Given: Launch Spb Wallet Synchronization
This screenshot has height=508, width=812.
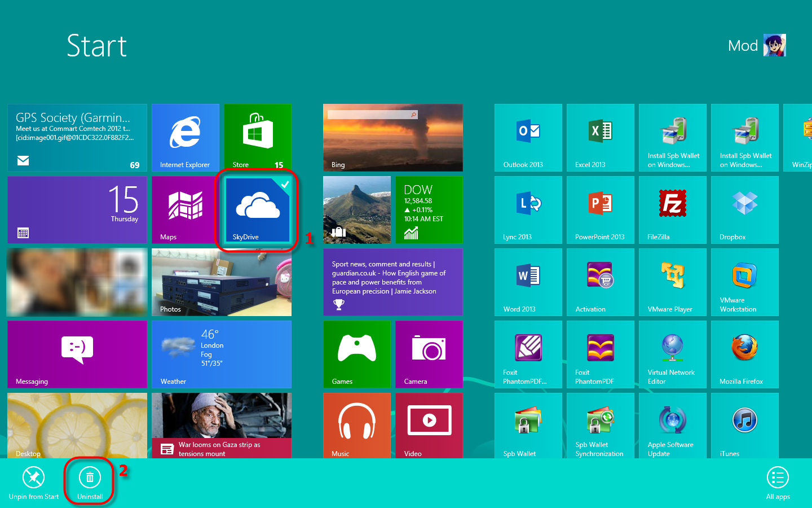Looking at the screenshot, I should coord(601,426).
